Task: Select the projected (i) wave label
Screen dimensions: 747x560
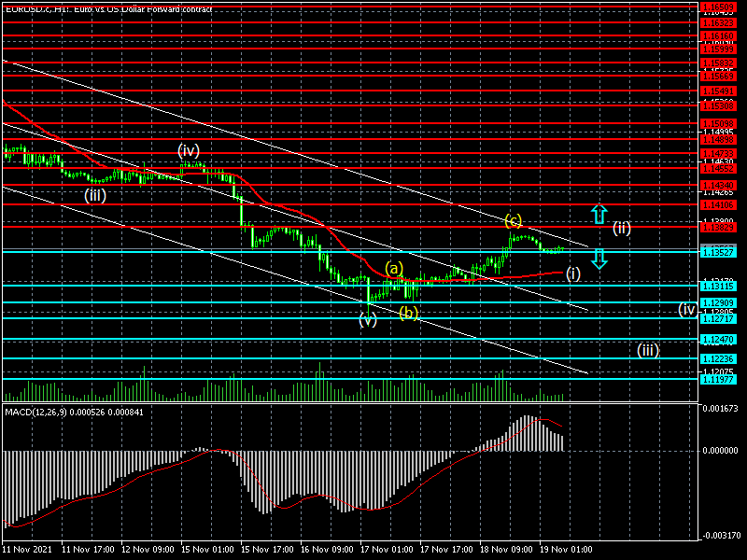Action: [x=574, y=273]
